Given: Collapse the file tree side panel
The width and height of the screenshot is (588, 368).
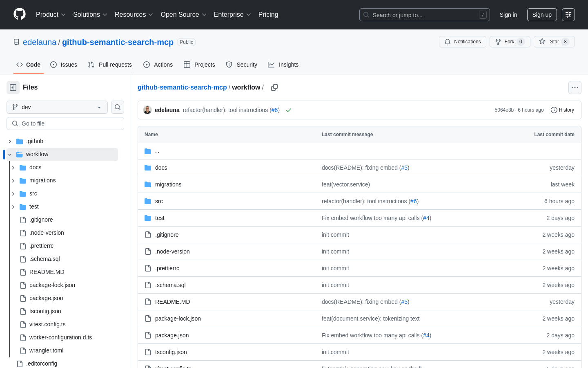Looking at the screenshot, I should pos(13,88).
